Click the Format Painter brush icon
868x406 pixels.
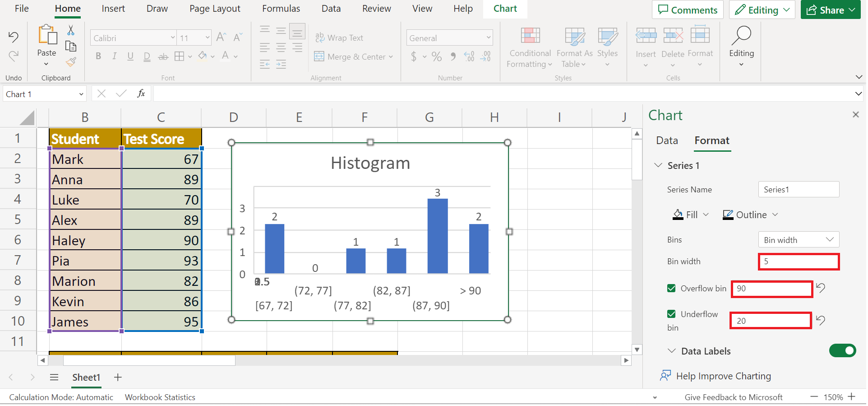click(71, 62)
